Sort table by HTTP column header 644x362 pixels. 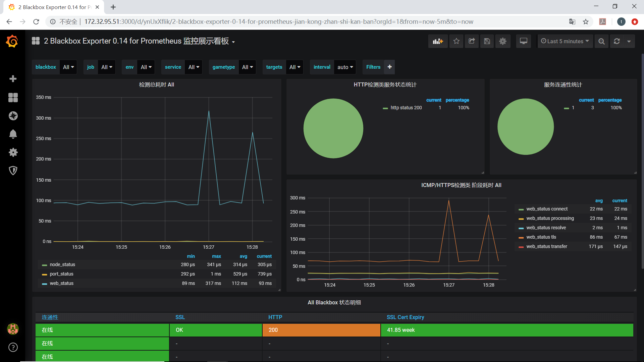(275, 317)
